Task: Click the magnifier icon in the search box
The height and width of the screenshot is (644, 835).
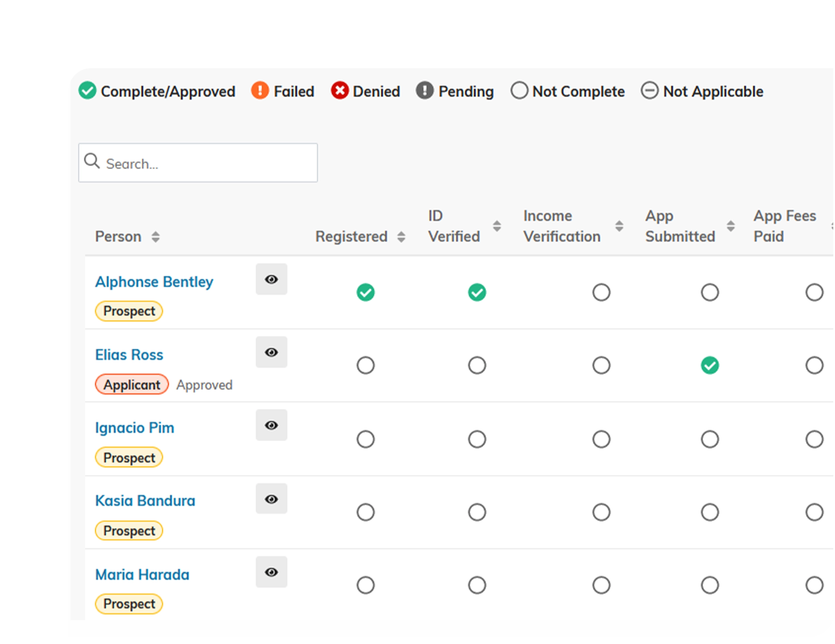Action: 92,161
